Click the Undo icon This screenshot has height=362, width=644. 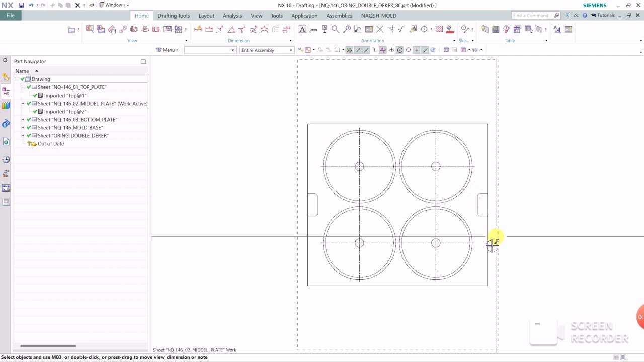coord(31,5)
